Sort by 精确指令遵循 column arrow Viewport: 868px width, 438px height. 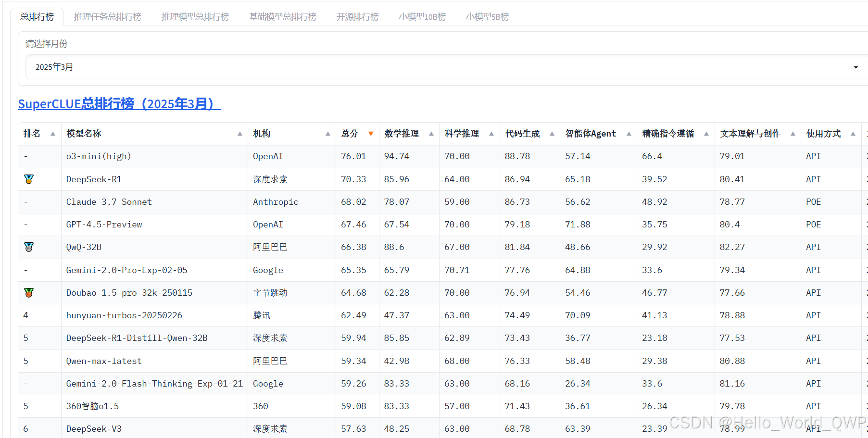pyautogui.click(x=706, y=134)
